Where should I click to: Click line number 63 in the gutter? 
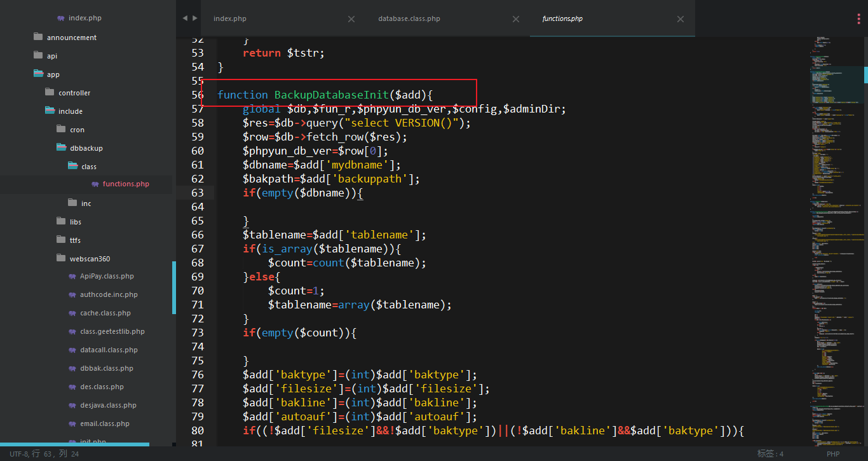click(x=198, y=193)
